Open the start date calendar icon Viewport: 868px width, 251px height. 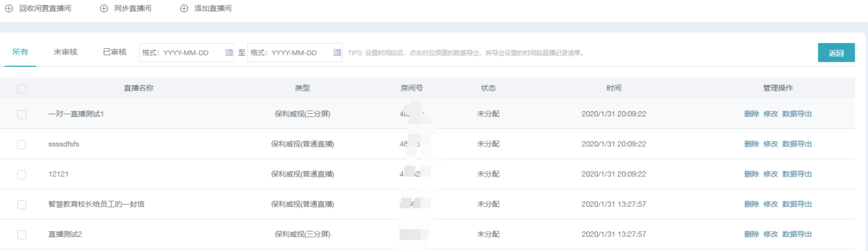[229, 52]
